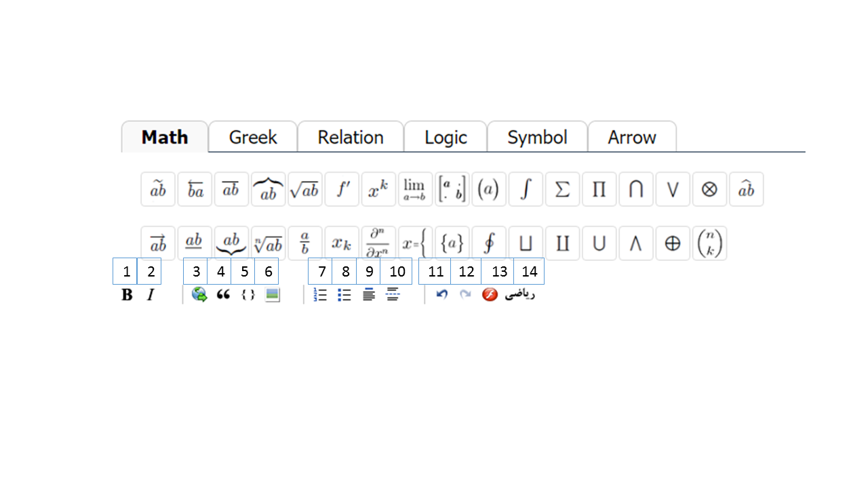The width and height of the screenshot is (868, 488).
Task: Insert the curly braces code icon
Action: click(x=247, y=294)
